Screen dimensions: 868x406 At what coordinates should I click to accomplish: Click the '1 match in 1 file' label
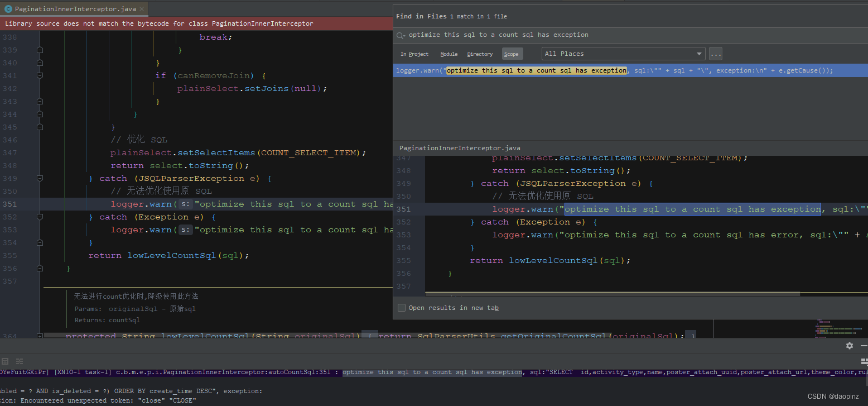[478, 16]
